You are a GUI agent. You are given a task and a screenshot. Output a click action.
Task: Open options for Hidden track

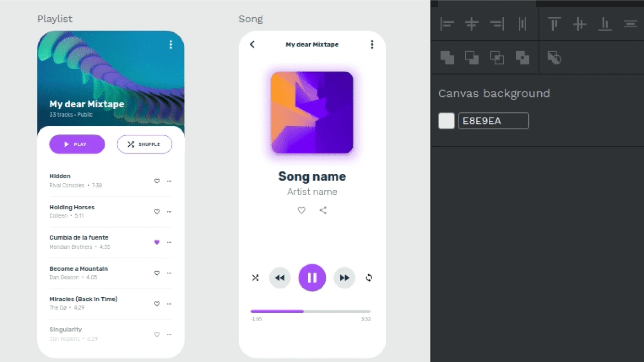169,181
